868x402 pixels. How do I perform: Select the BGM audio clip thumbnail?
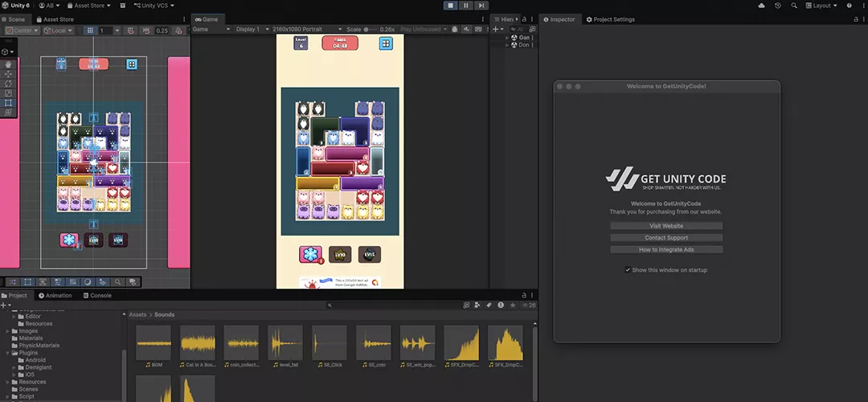(154, 343)
